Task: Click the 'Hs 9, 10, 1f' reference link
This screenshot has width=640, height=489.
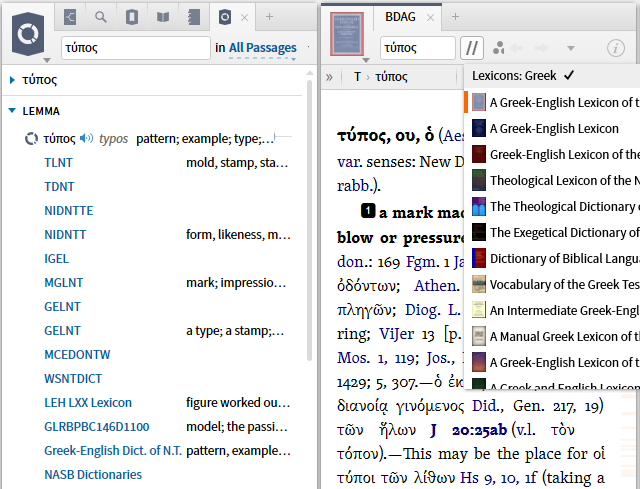Action: pos(499,478)
